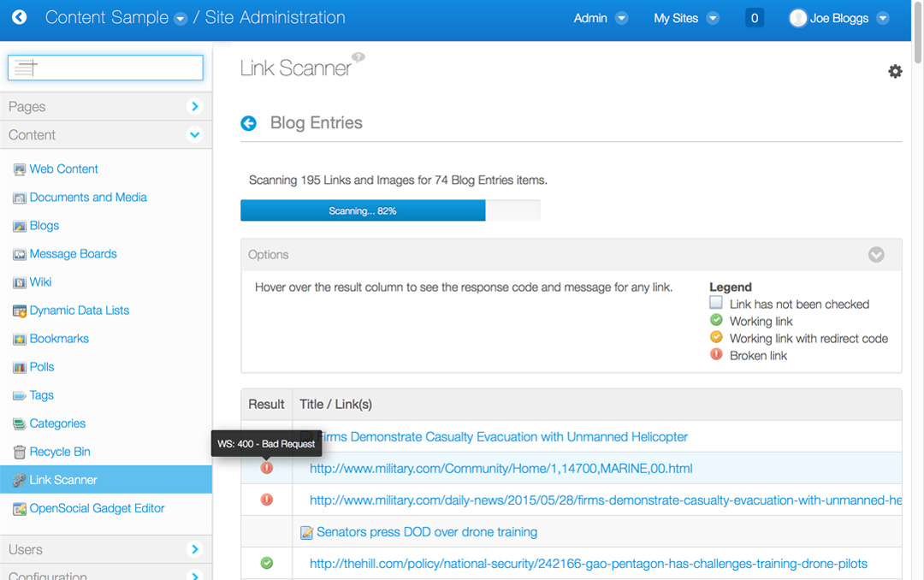The height and width of the screenshot is (580, 924).
Task: Open Blogs in the sidebar
Action: coord(44,226)
